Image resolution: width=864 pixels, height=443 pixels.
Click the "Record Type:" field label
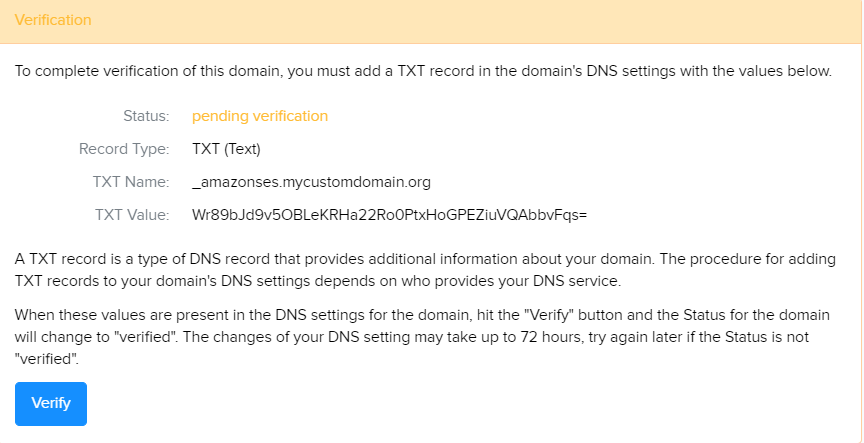coord(124,149)
